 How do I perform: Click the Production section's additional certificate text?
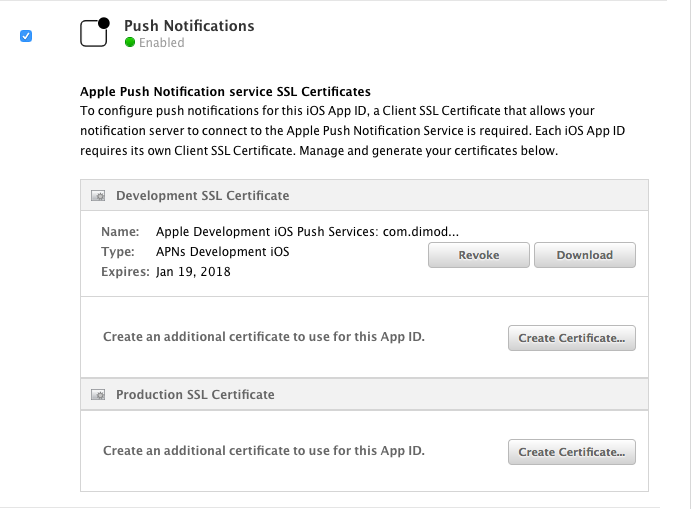(x=264, y=451)
